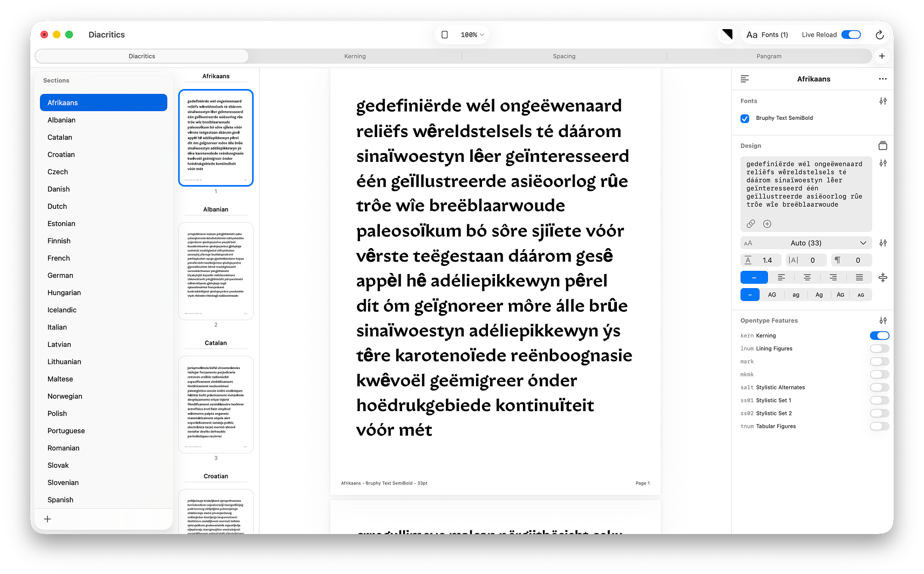Open the Auto (33) font size dropdown

(x=806, y=243)
